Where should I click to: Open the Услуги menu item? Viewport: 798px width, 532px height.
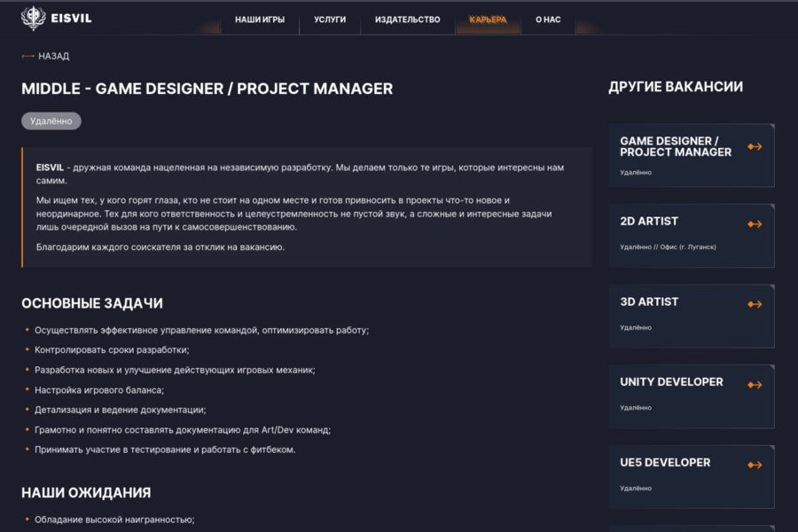[x=330, y=20]
